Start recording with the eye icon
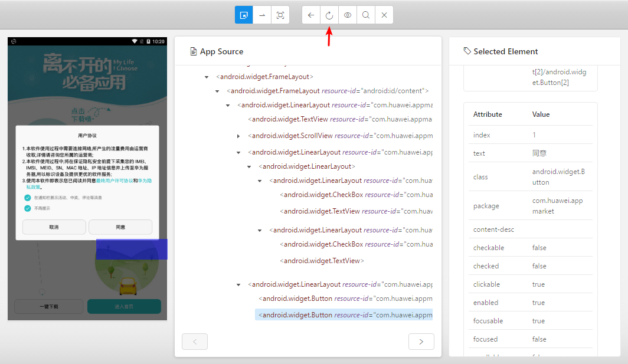The width and height of the screenshot is (628, 364). point(348,15)
